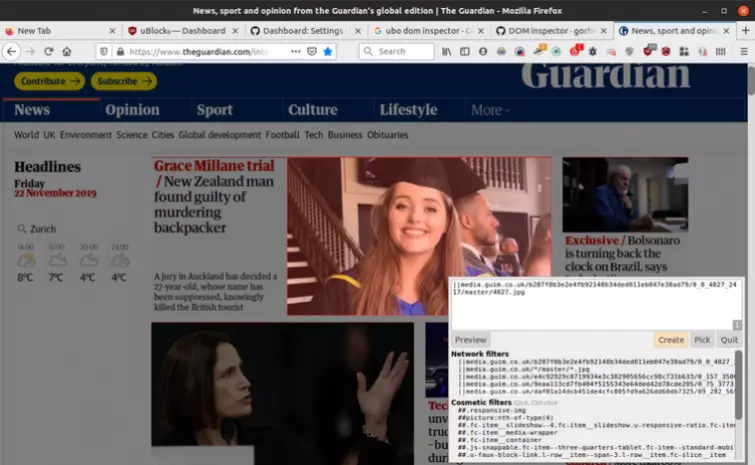Viewport: 755px width, 465px height.
Task: Open the Culture section
Action: pos(312,110)
